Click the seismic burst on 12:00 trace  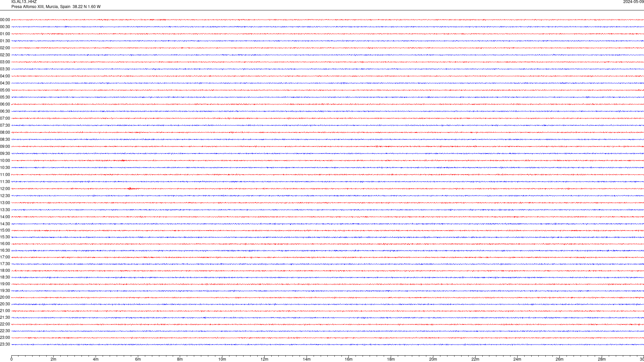(x=132, y=189)
